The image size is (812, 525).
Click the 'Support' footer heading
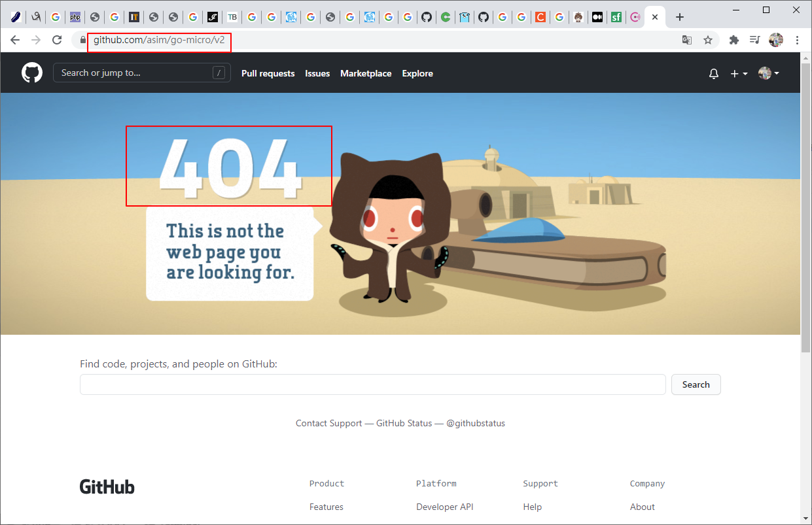[540, 484]
